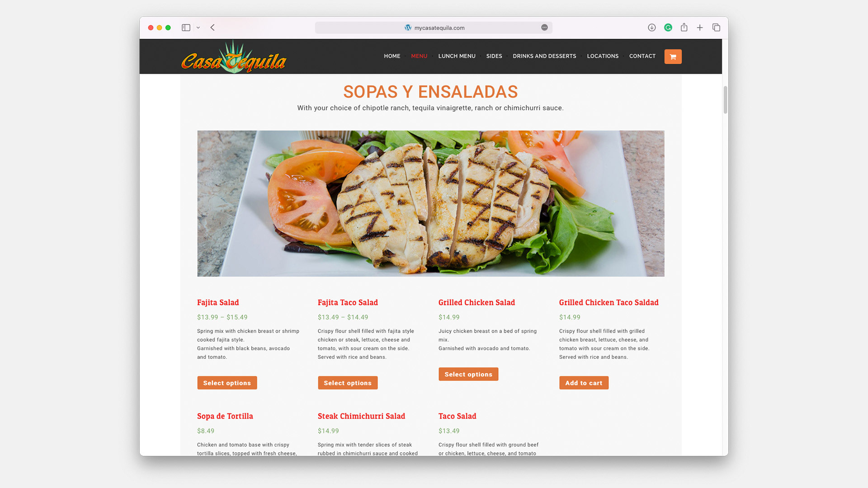Select options for Fajita Salad
Viewport: 868px width, 488px height.
227,383
